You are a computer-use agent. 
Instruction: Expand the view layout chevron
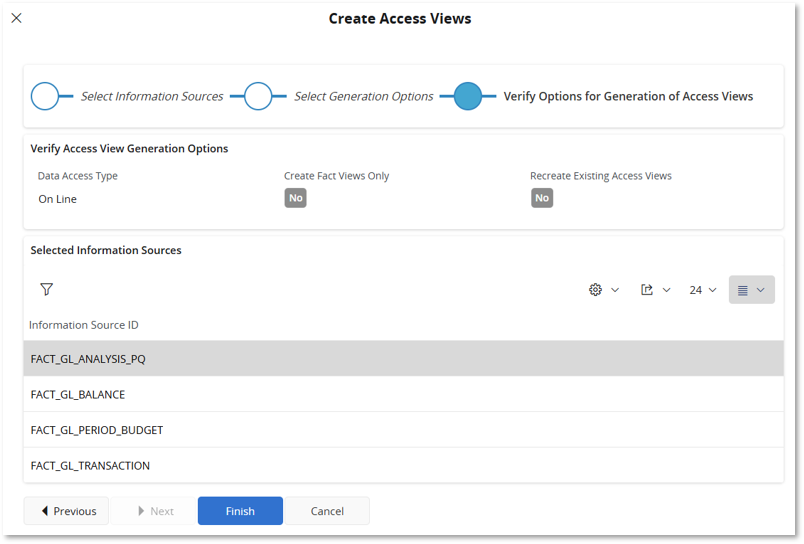(x=761, y=290)
